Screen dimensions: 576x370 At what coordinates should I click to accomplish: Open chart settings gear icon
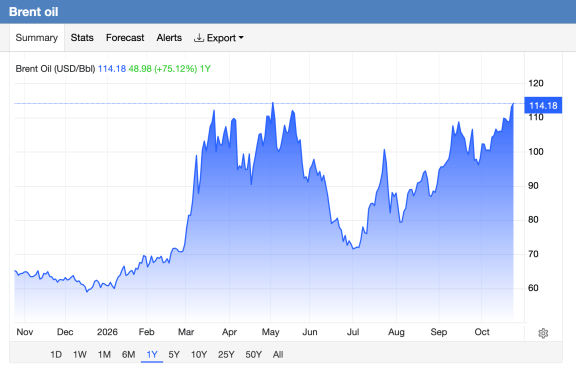(x=543, y=333)
